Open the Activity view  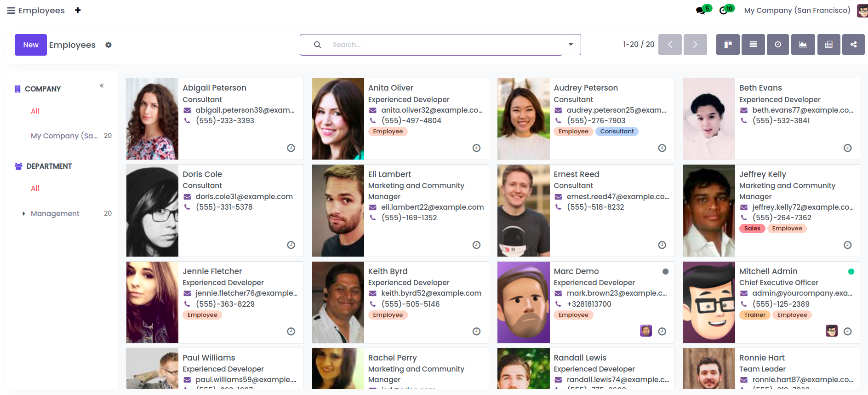778,45
